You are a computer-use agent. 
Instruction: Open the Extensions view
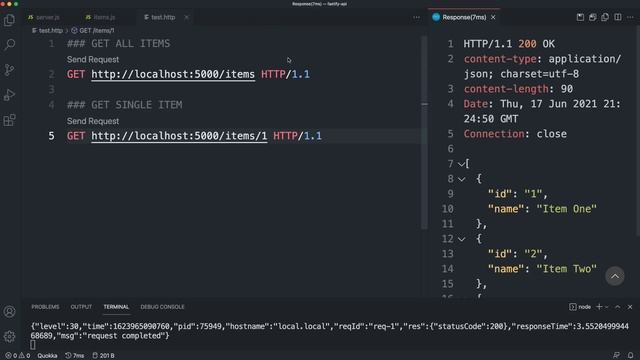[x=9, y=120]
